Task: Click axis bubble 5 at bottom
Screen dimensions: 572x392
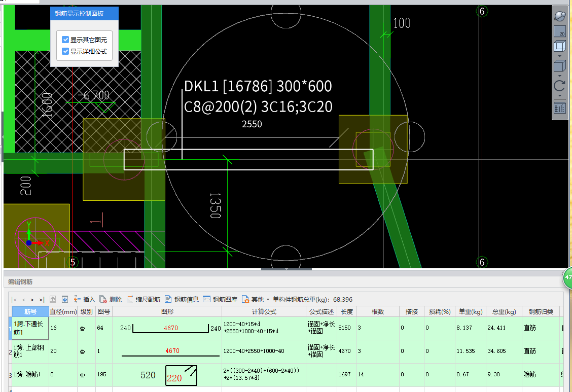Action: (x=73, y=262)
